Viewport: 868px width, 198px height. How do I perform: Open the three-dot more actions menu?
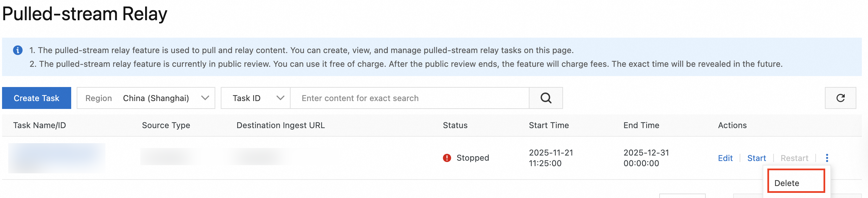click(827, 158)
